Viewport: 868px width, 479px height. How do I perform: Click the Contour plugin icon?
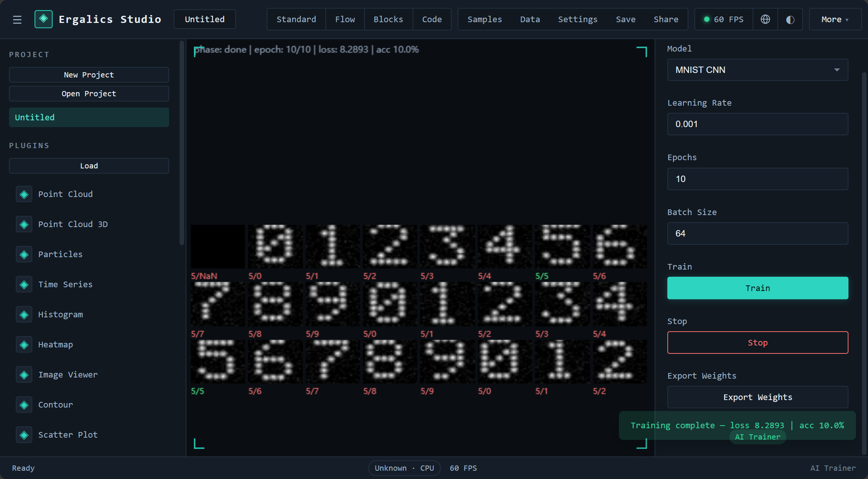(24, 405)
